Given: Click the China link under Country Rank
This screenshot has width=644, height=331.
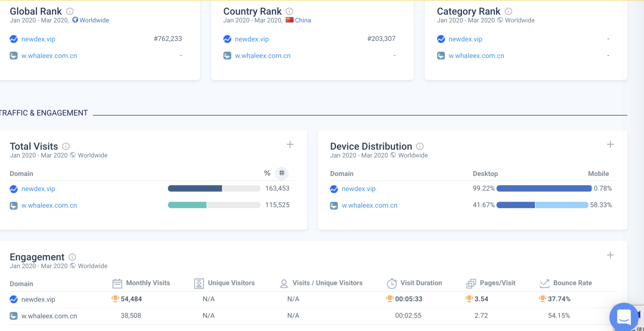Looking at the screenshot, I should point(303,20).
